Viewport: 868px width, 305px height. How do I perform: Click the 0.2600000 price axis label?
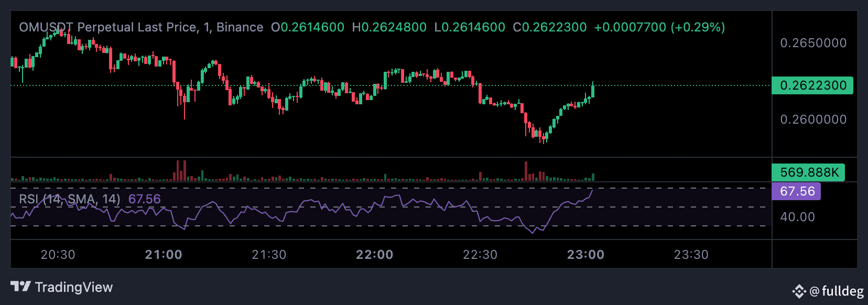pyautogui.click(x=813, y=119)
